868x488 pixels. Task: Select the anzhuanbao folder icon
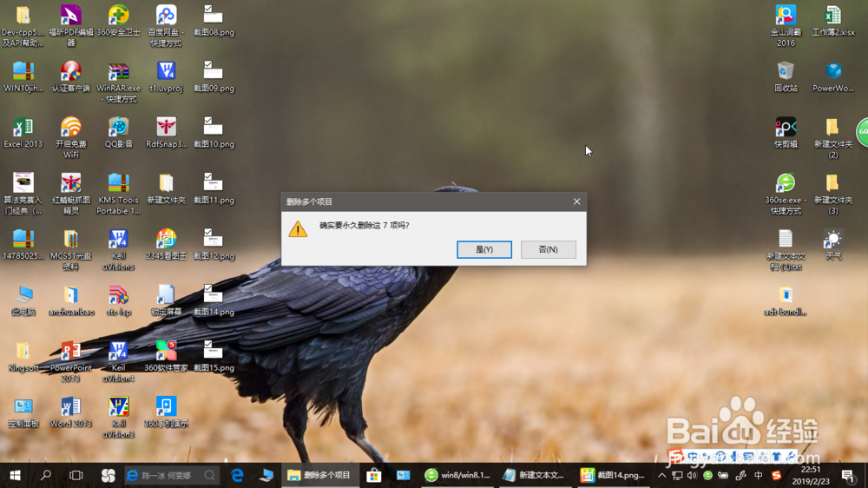tap(71, 300)
